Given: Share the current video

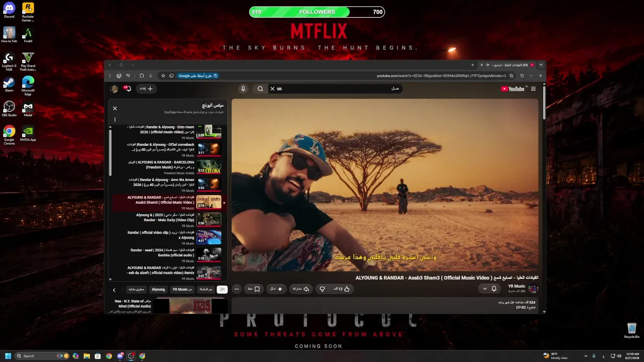Looking at the screenshot, I should pos(301,289).
